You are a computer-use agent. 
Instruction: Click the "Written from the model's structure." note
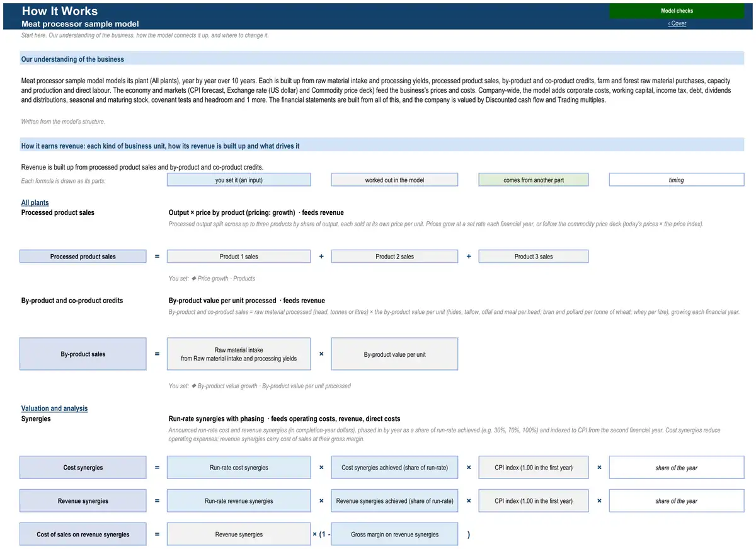(x=63, y=122)
